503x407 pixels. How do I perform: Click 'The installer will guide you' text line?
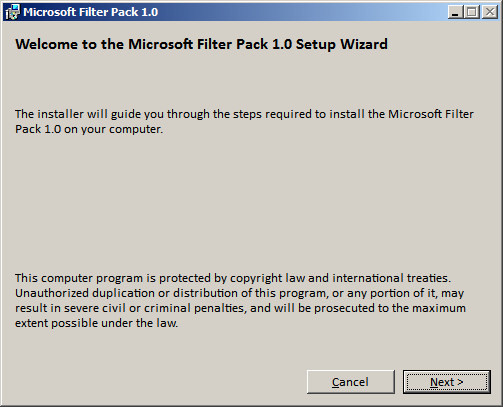click(244, 114)
